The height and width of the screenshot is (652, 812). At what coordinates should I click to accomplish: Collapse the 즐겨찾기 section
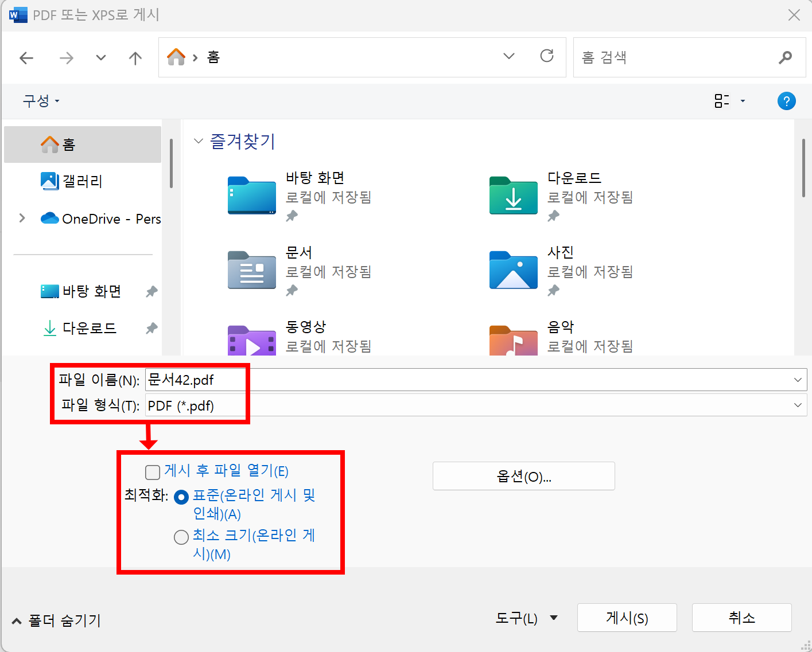(199, 141)
